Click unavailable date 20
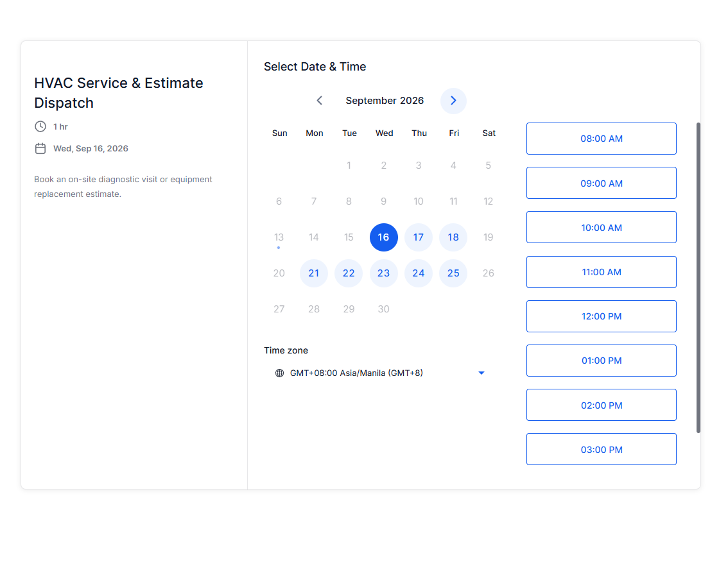Viewport: 728px width, 562px height. point(279,273)
